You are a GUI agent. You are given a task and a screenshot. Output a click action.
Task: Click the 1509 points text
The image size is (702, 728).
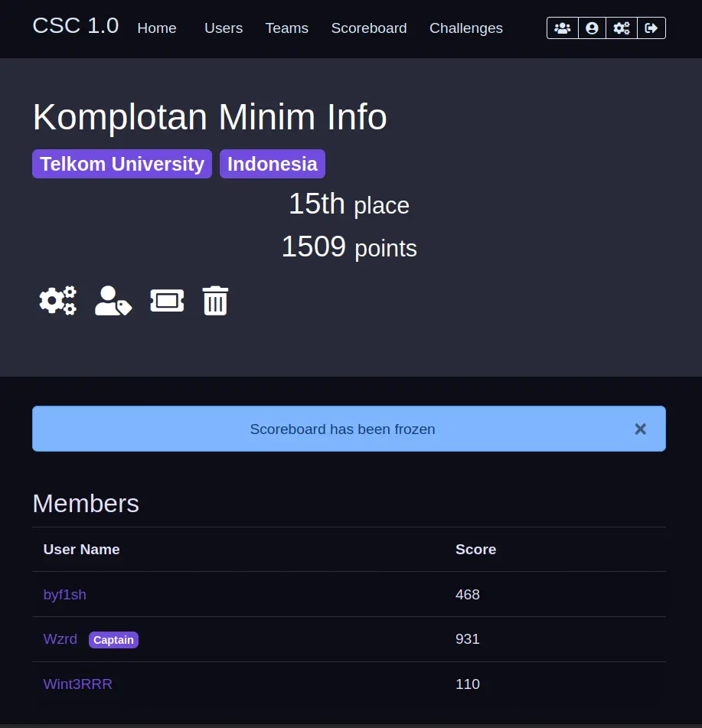(x=349, y=247)
